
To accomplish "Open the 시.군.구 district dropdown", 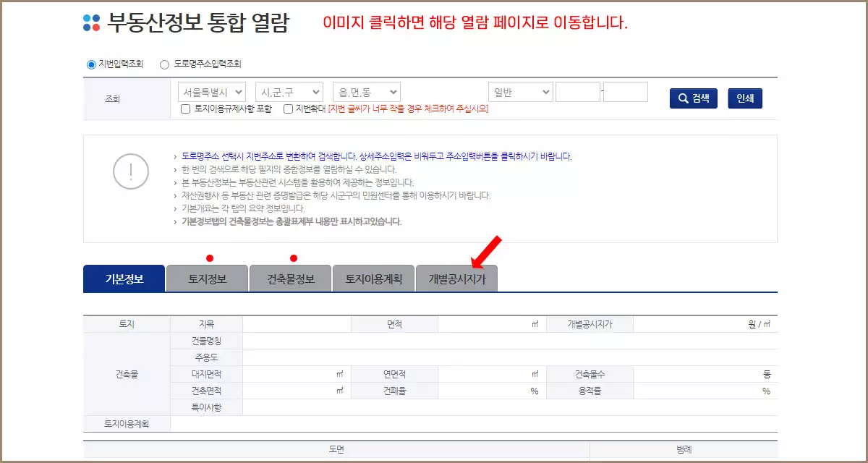I will (289, 92).
